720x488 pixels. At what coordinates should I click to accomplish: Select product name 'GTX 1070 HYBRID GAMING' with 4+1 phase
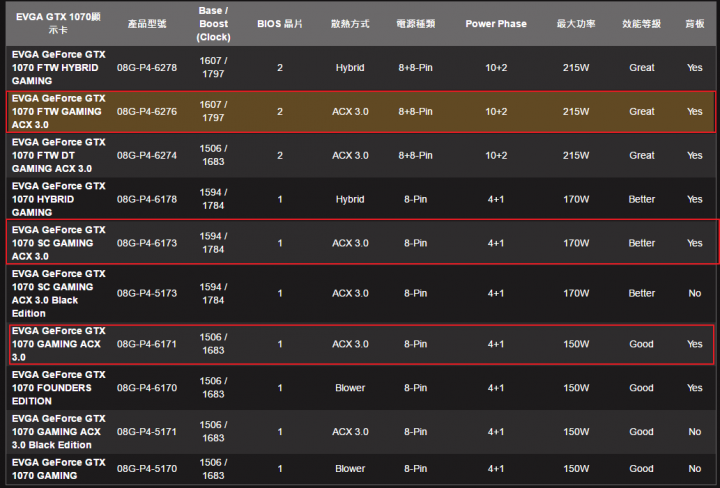pyautogui.click(x=59, y=199)
